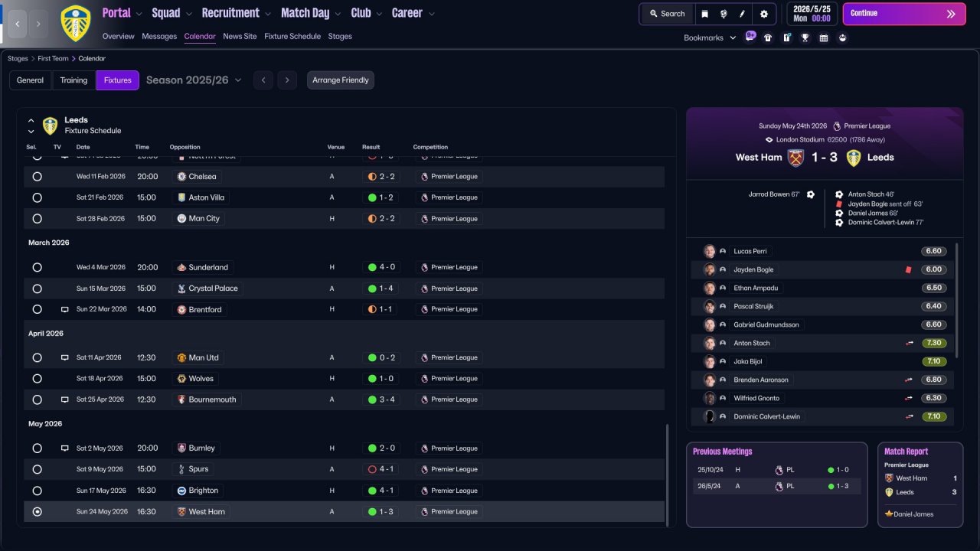Open the News Site tab

tap(240, 37)
